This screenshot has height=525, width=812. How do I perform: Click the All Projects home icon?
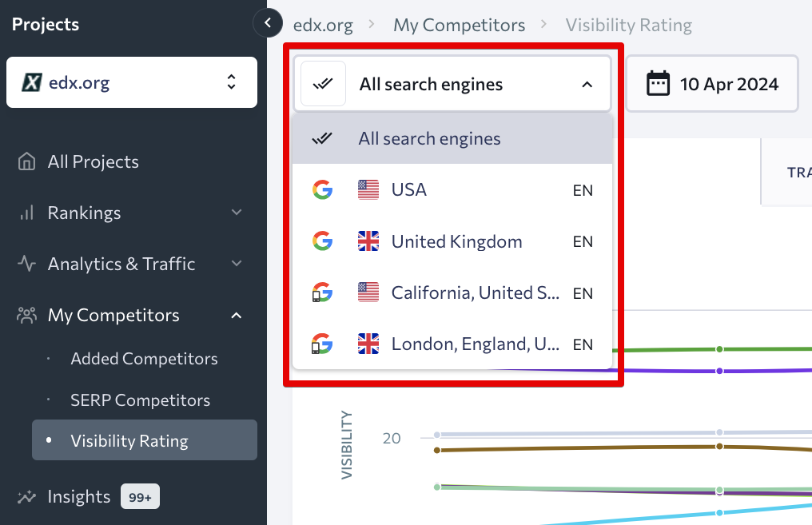point(26,161)
